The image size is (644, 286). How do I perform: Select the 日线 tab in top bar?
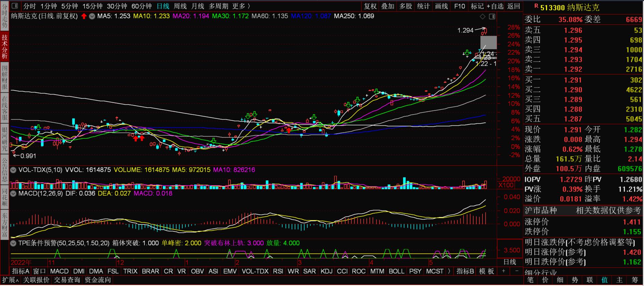[163, 6]
